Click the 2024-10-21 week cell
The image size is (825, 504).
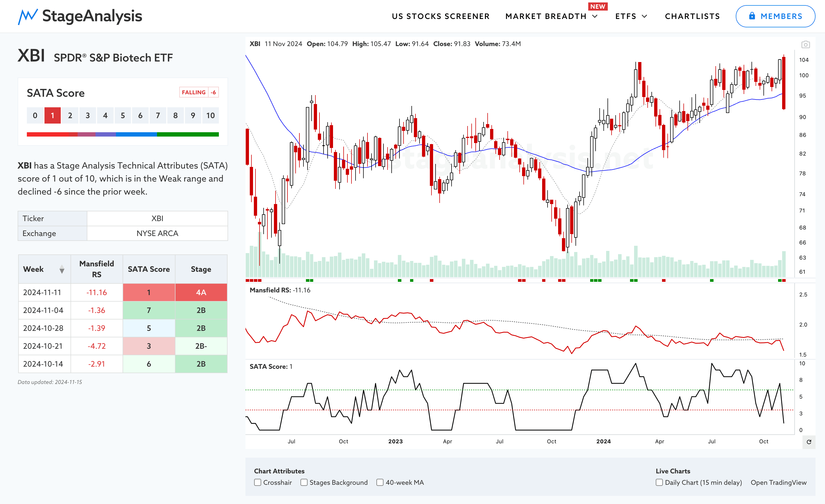point(44,346)
